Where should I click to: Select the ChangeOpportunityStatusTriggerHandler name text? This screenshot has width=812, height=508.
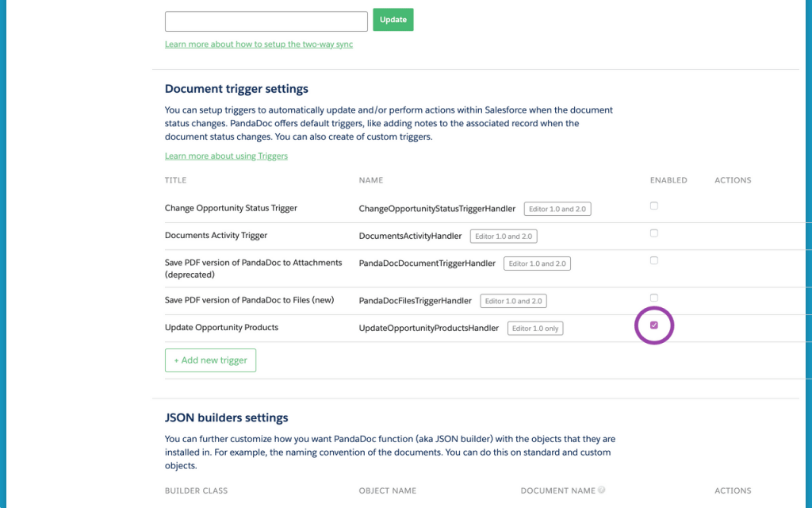(437, 209)
